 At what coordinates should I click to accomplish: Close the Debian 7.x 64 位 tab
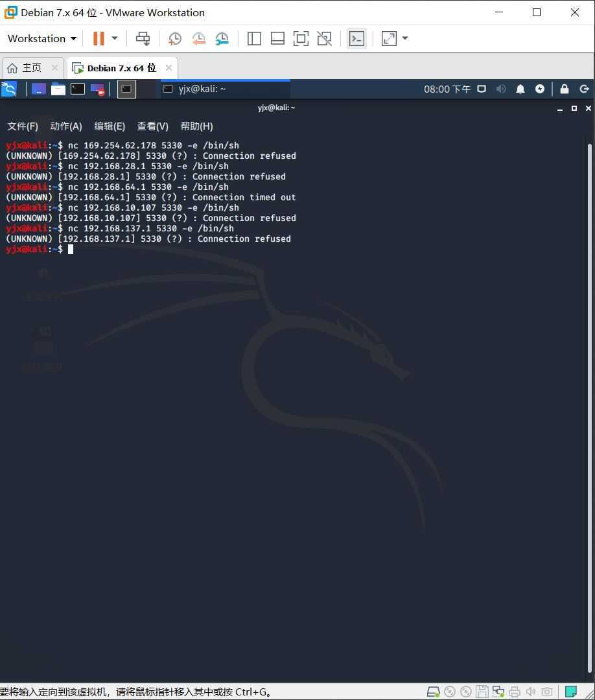pos(169,68)
